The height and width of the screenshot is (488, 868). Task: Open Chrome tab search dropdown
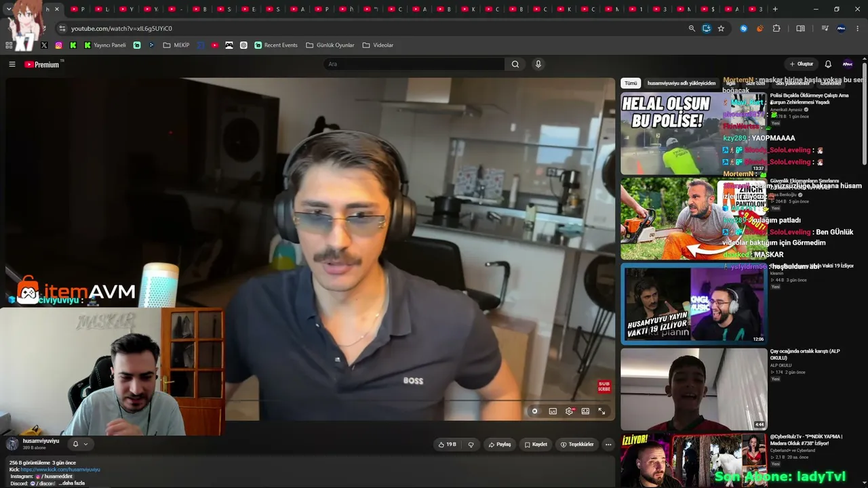coord(8,9)
